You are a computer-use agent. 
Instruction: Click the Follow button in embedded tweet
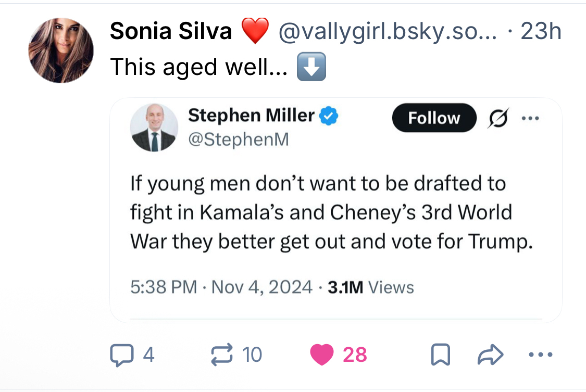point(434,118)
